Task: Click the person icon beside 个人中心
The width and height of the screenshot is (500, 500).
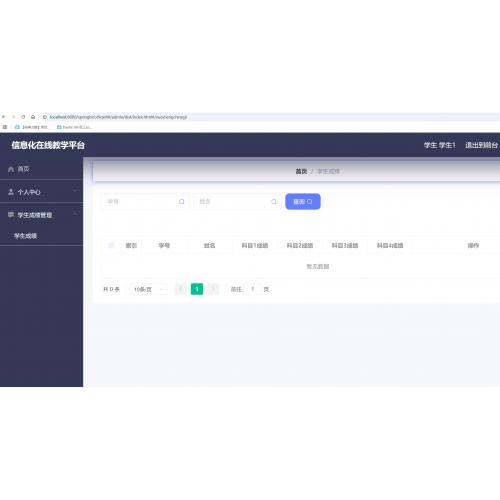Action: pyautogui.click(x=11, y=192)
